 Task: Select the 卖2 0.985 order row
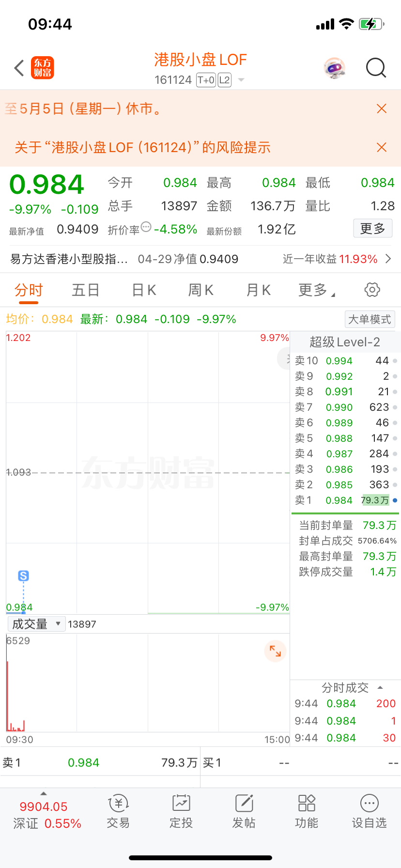pos(345,485)
